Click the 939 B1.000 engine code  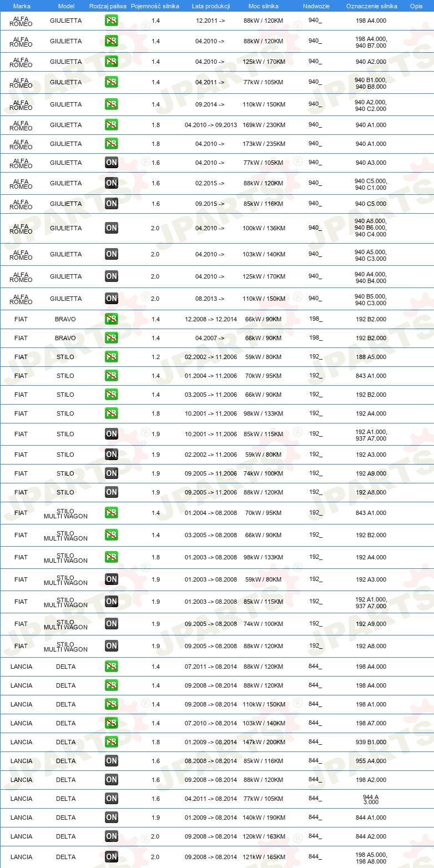tap(371, 742)
